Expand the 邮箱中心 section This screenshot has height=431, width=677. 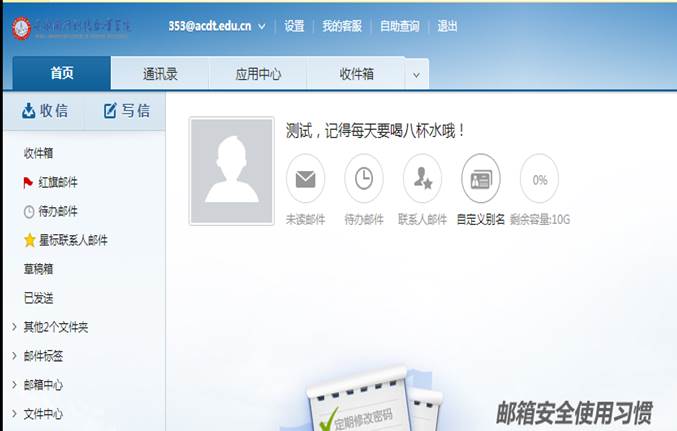pyautogui.click(x=13, y=385)
